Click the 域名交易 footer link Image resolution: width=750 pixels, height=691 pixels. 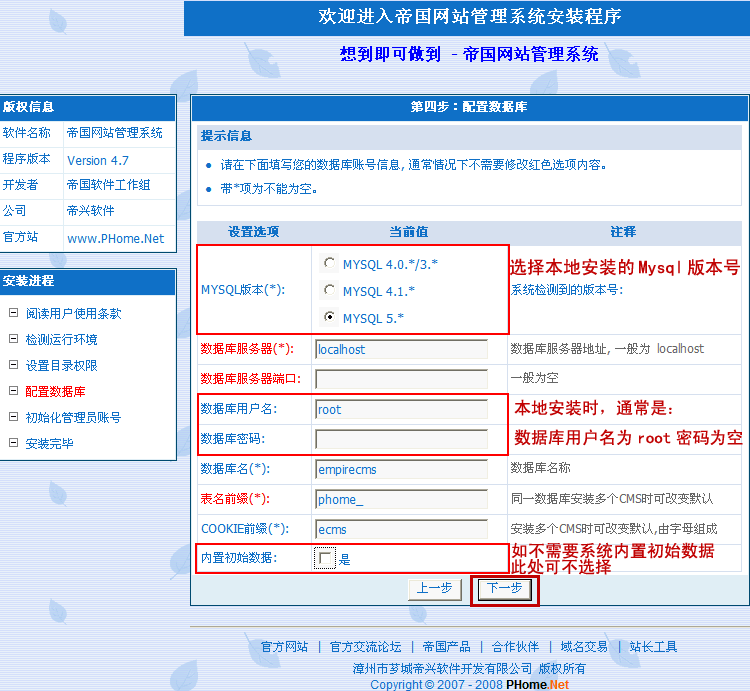point(583,647)
